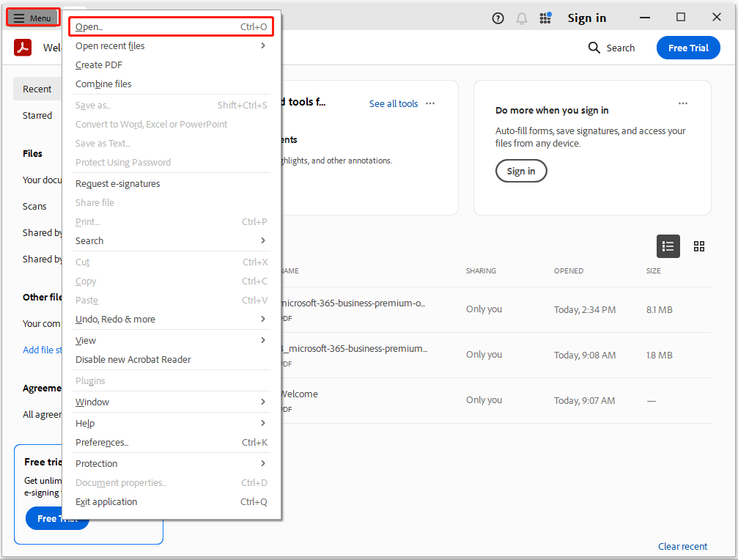Screen dimensions: 738x560
Task: Expand Open recent files submenu
Action: [x=263, y=45]
